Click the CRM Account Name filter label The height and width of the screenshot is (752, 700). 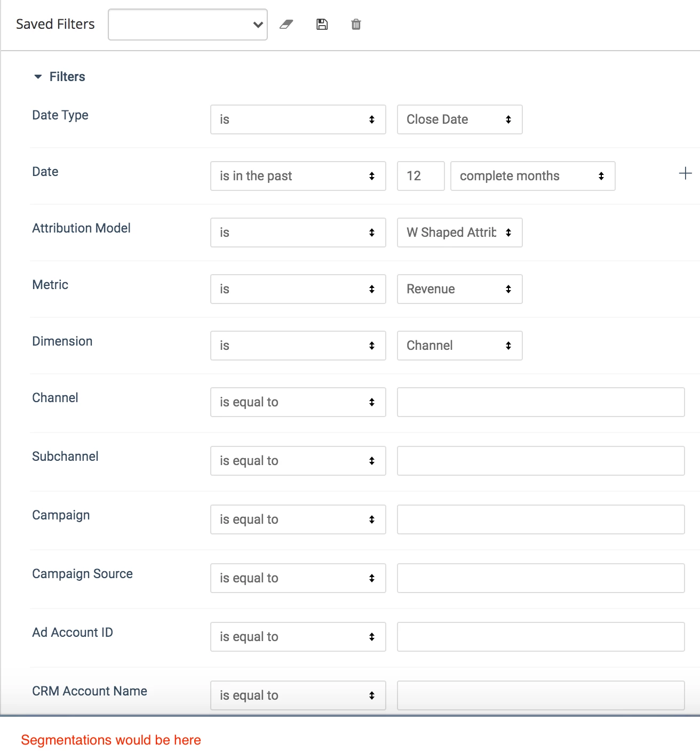pyautogui.click(x=90, y=691)
